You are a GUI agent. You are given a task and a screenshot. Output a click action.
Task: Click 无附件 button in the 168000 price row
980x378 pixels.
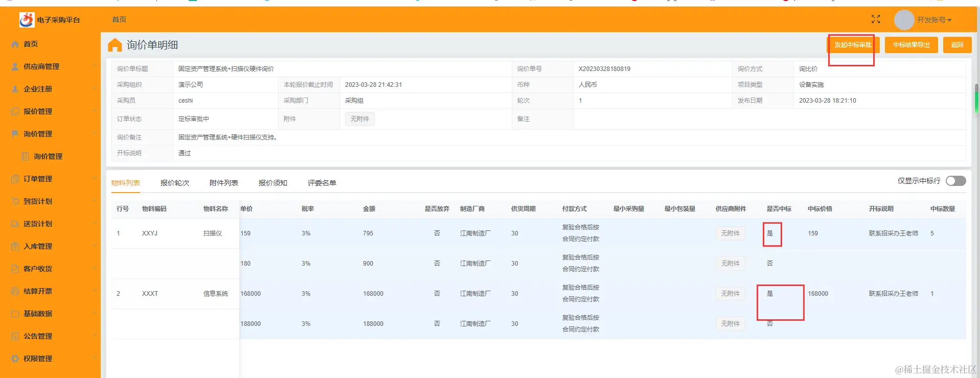click(731, 294)
